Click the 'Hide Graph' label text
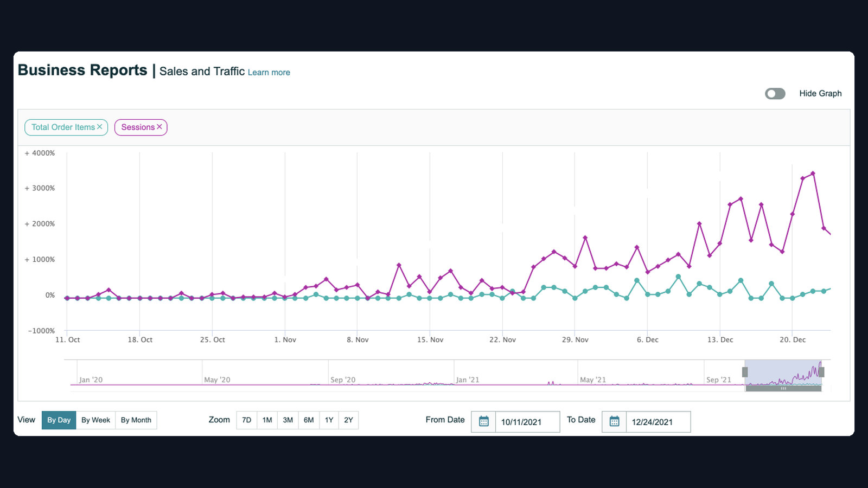The height and width of the screenshot is (488, 868). pyautogui.click(x=820, y=93)
